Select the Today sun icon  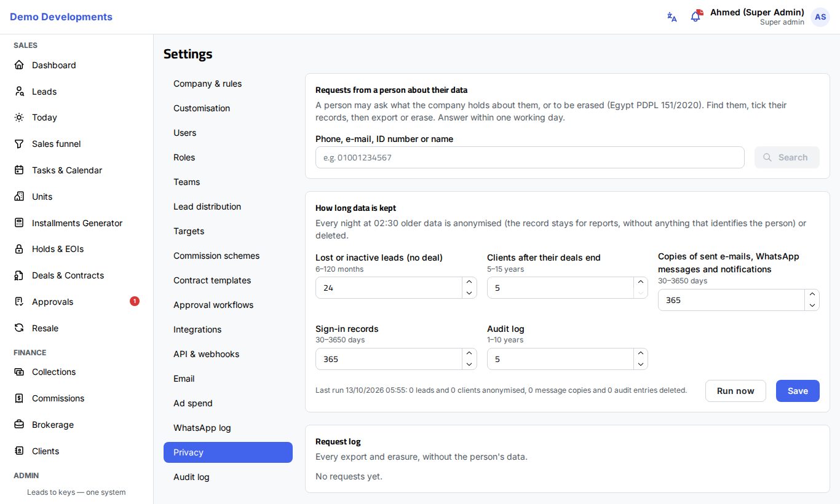point(19,117)
